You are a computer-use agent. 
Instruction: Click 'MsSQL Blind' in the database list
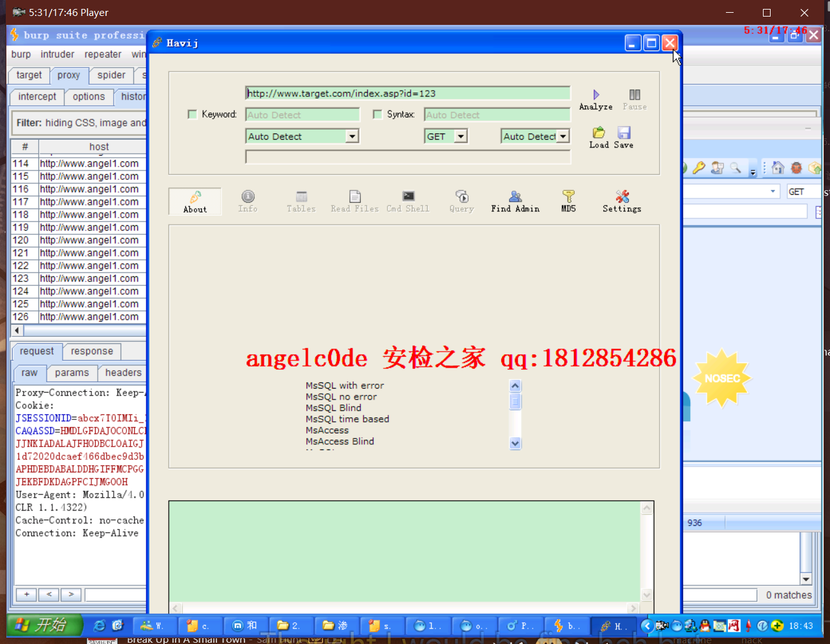click(x=333, y=408)
